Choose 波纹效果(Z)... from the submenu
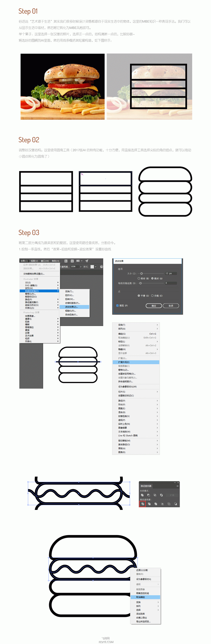The height and width of the screenshot is (644, 211). click(74, 307)
